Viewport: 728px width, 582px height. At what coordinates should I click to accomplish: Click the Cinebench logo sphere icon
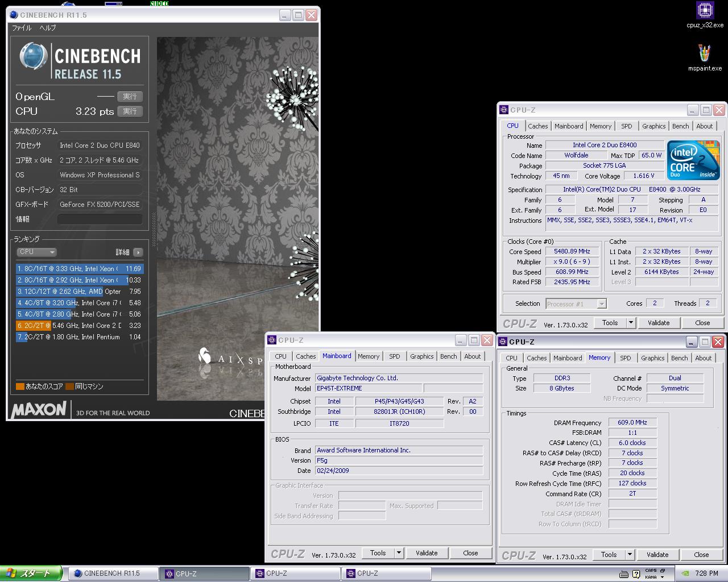pyautogui.click(x=33, y=57)
